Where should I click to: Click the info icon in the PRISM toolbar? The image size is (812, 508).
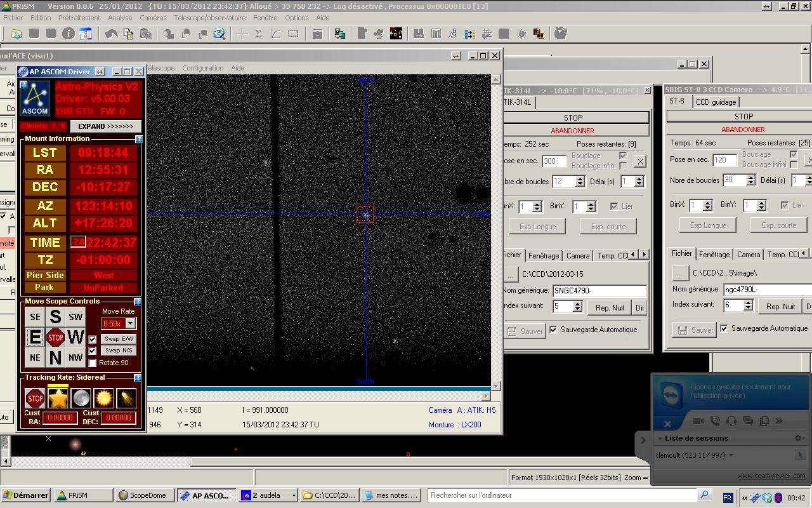(x=69, y=34)
